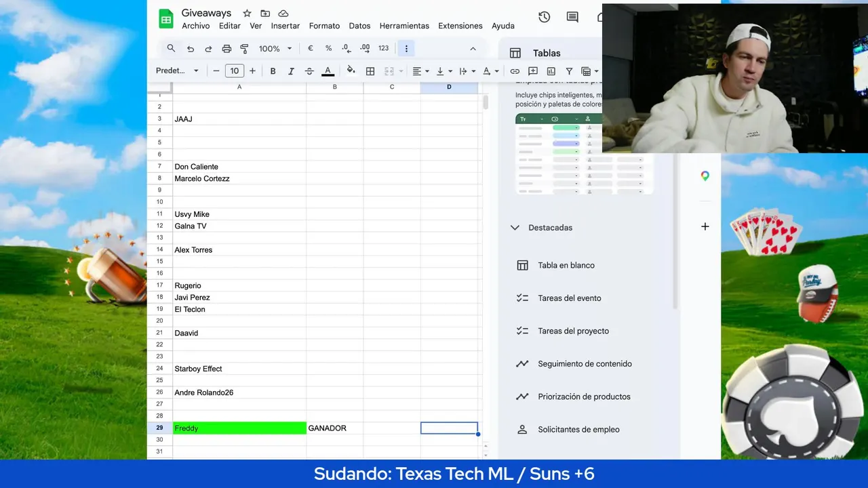
Task: Redo the last action
Action: [x=208, y=49]
